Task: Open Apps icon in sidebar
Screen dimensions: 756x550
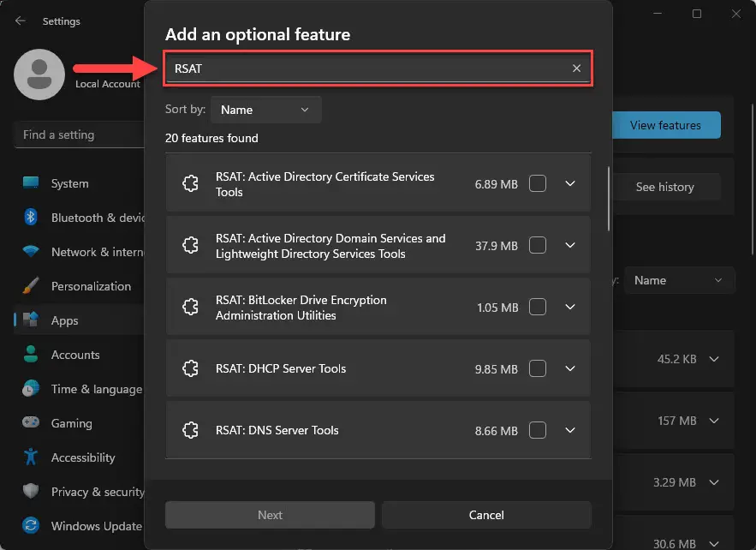Action: pyautogui.click(x=31, y=320)
